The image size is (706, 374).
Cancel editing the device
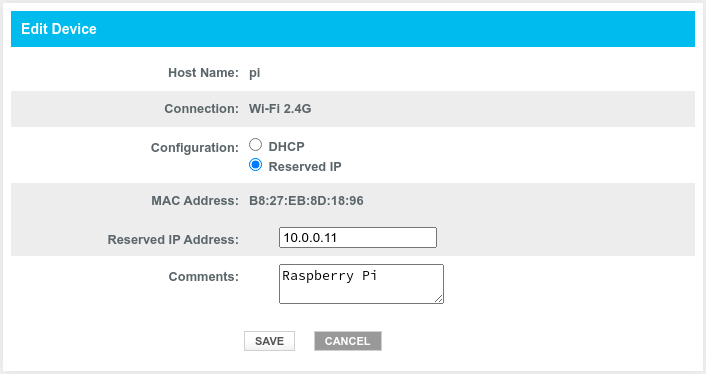pos(348,341)
